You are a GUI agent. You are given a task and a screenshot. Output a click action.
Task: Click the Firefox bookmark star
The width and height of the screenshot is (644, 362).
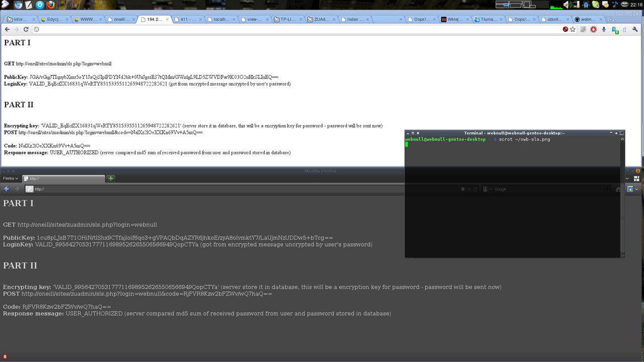pyautogui.click(x=463, y=189)
